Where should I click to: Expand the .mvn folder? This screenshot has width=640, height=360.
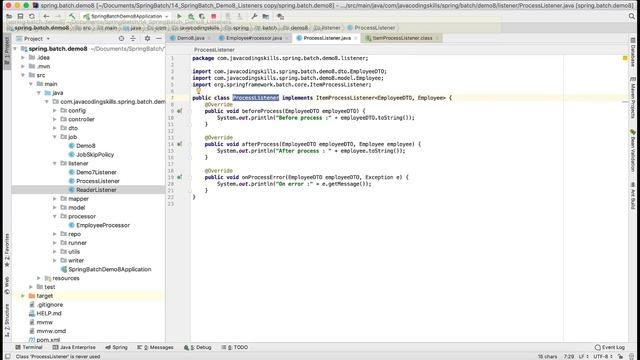(23, 66)
